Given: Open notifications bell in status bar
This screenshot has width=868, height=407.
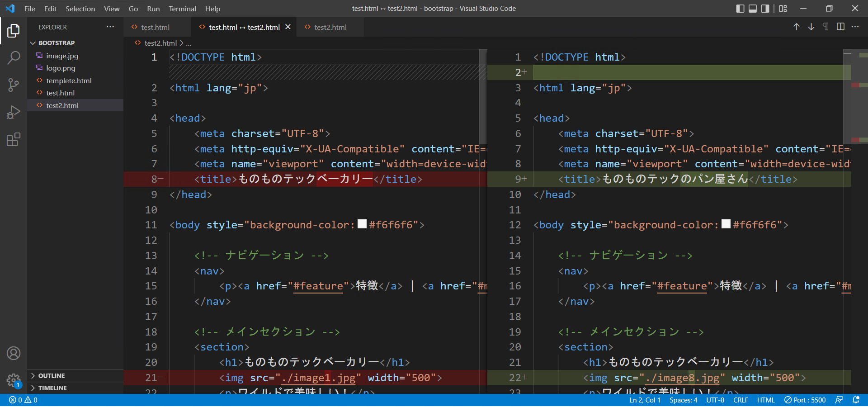Looking at the screenshot, I should click(x=856, y=400).
